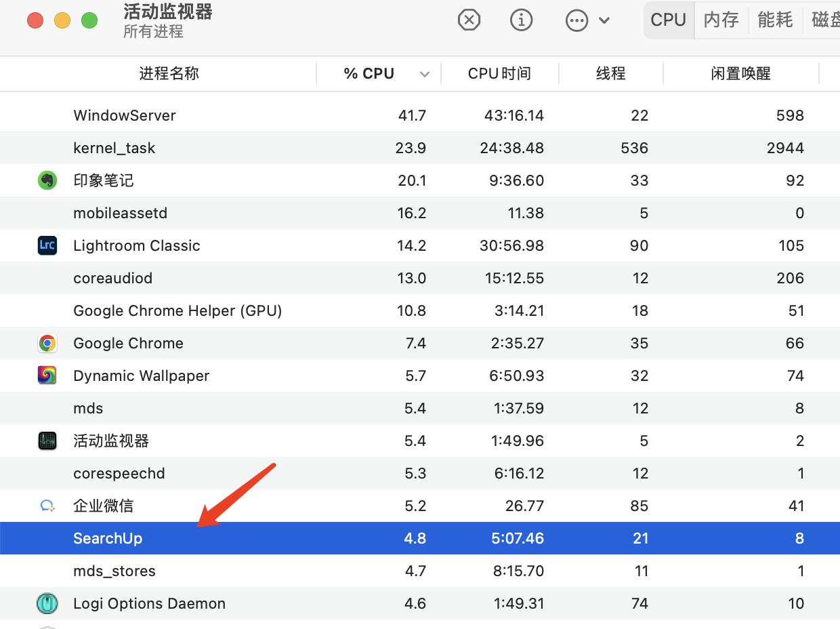Select the CPU tab
This screenshot has height=629, width=840.
668,20
